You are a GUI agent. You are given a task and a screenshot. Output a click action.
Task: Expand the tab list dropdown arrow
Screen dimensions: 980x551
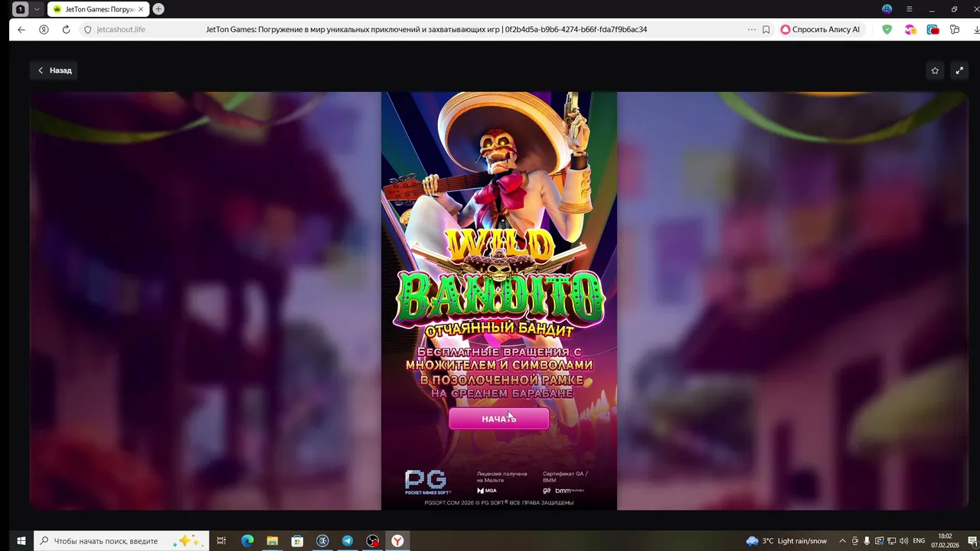point(36,9)
